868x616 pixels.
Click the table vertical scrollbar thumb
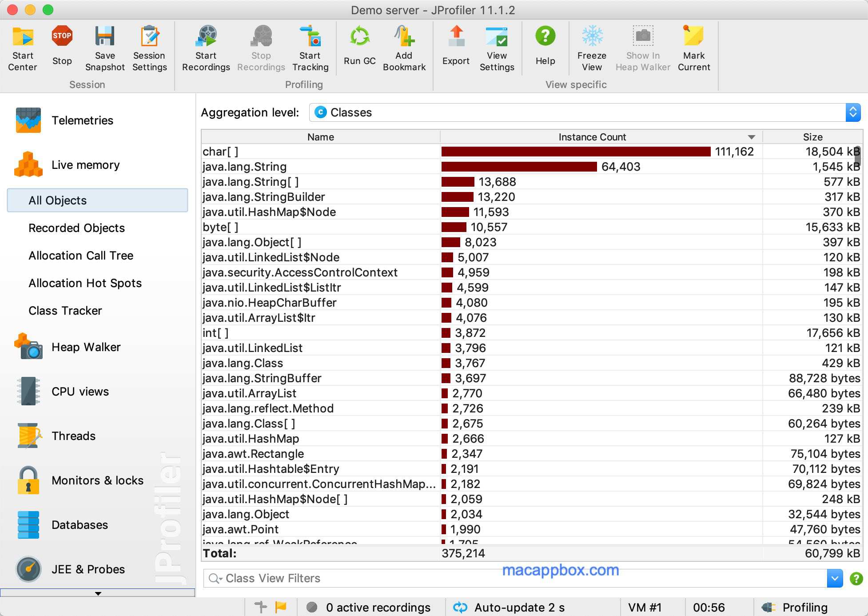click(x=857, y=156)
